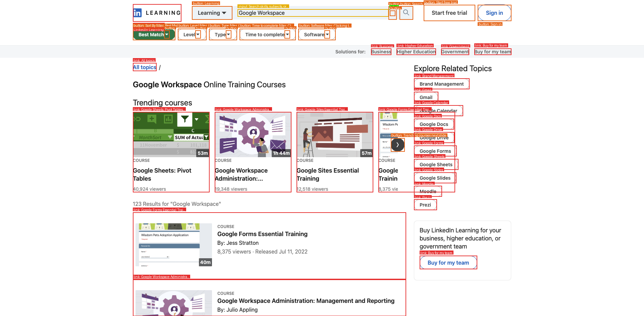Expand the Software filter dropdown
This screenshot has height=316, width=644.
[316, 35]
